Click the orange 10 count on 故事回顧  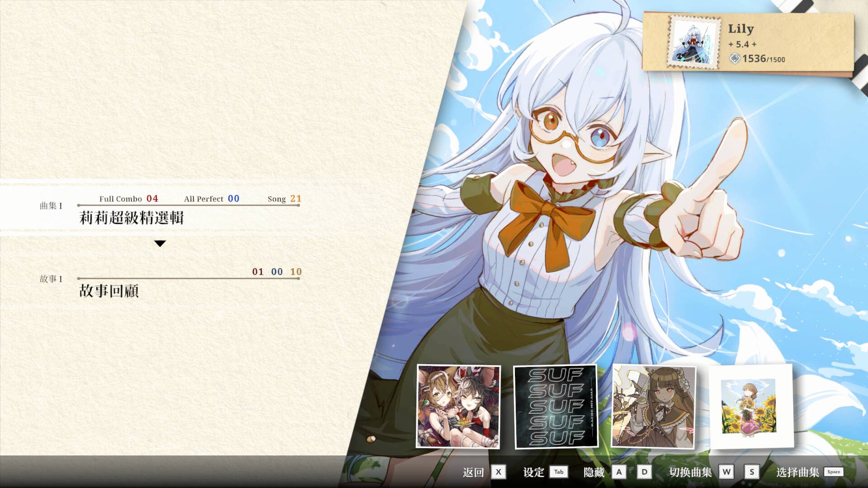296,272
